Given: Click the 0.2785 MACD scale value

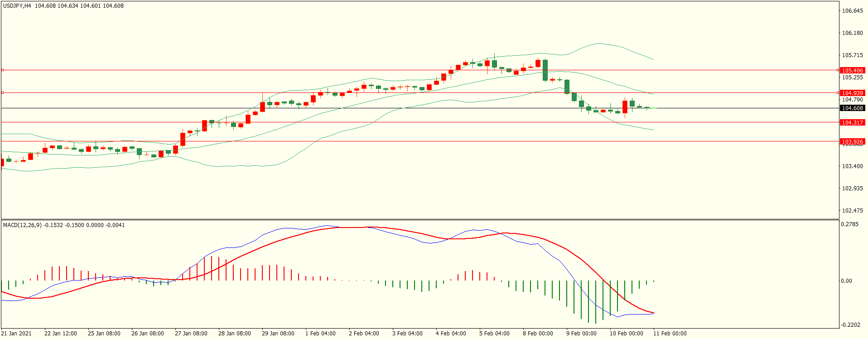Looking at the screenshot, I should (849, 224).
